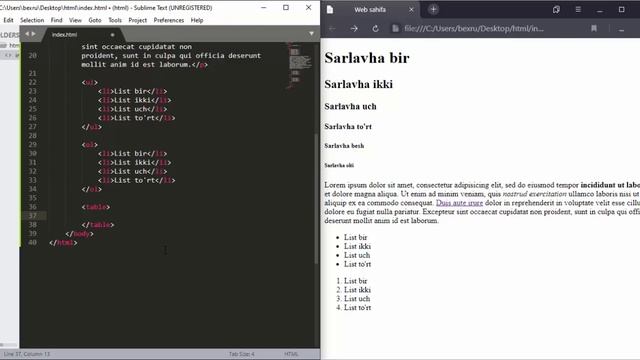This screenshot has width=640, height=360.
Task: Click numbered item 2. List ikki
Action: click(x=354, y=290)
